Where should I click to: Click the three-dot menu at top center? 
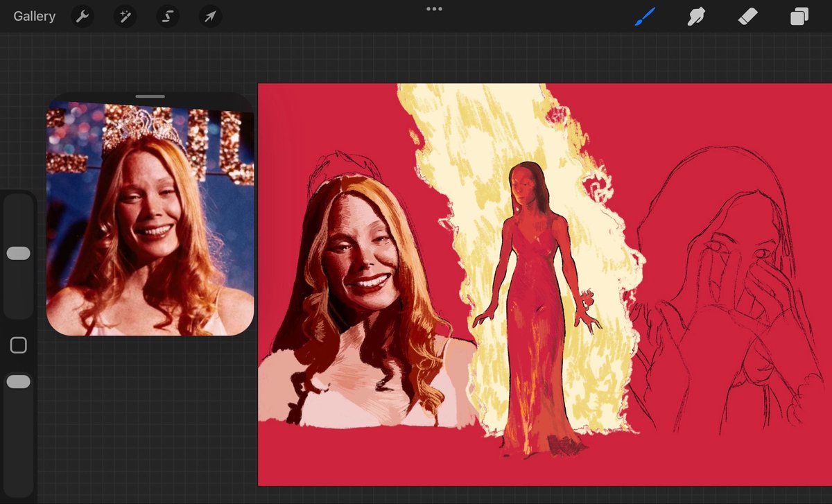click(435, 9)
